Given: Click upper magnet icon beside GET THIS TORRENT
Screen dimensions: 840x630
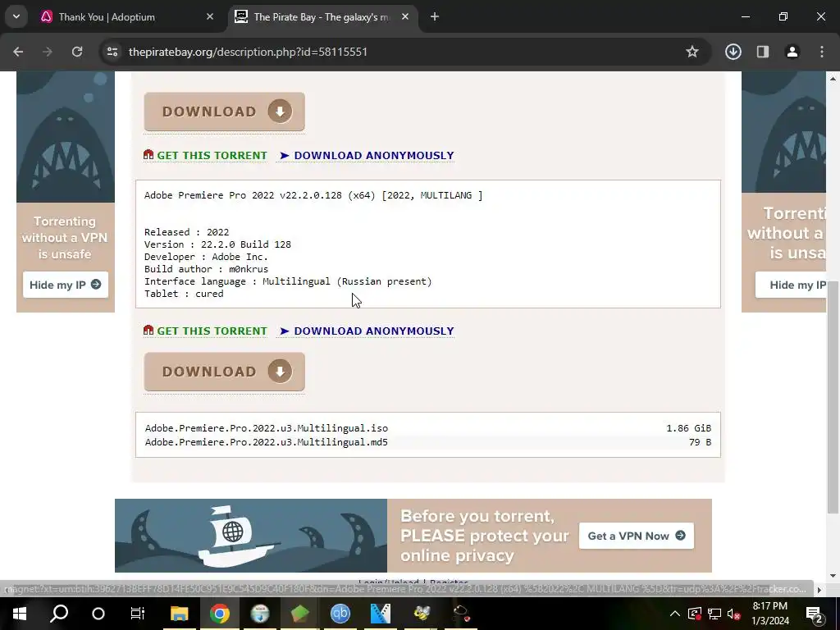Looking at the screenshot, I should coord(148,155).
